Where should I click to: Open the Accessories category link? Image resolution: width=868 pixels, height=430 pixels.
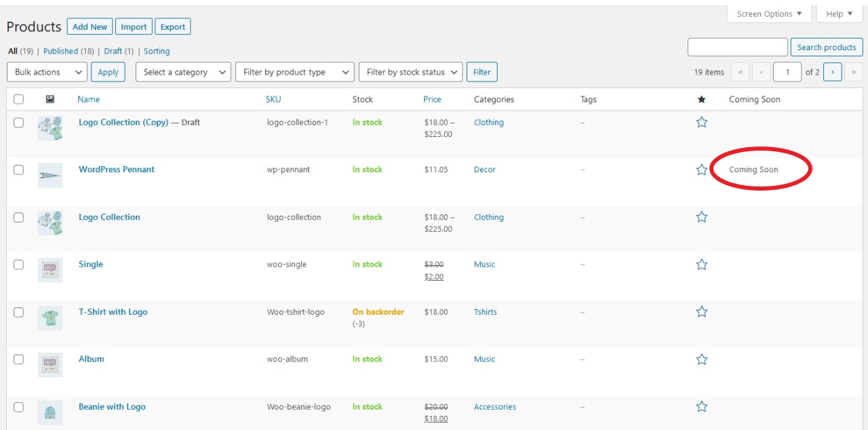495,407
